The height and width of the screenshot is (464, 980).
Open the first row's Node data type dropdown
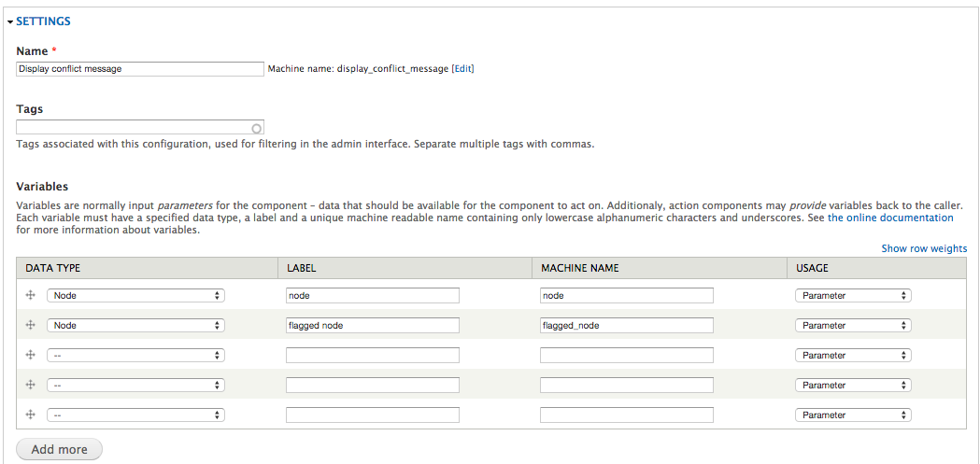tap(135, 295)
